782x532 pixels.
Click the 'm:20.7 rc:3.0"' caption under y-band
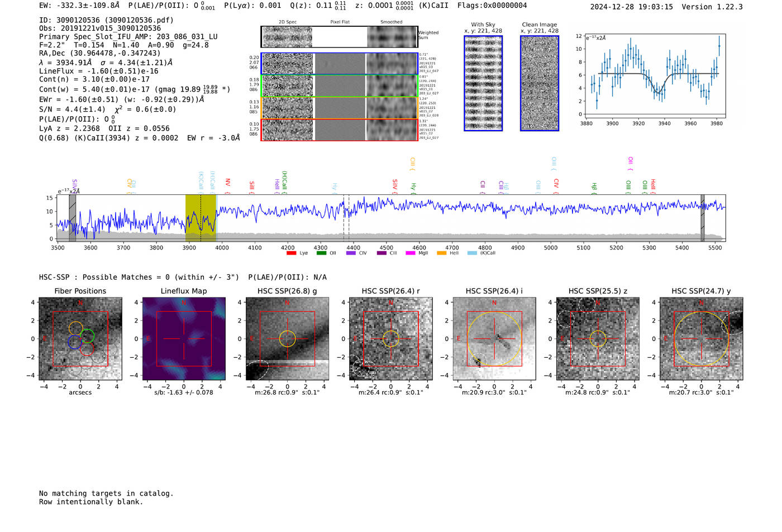point(702,392)
